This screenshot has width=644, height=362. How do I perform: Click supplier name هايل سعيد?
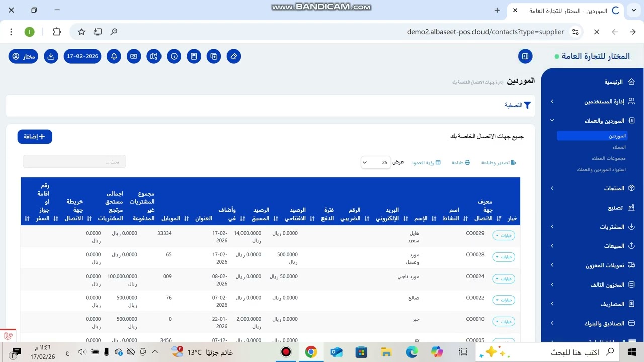[x=413, y=237]
